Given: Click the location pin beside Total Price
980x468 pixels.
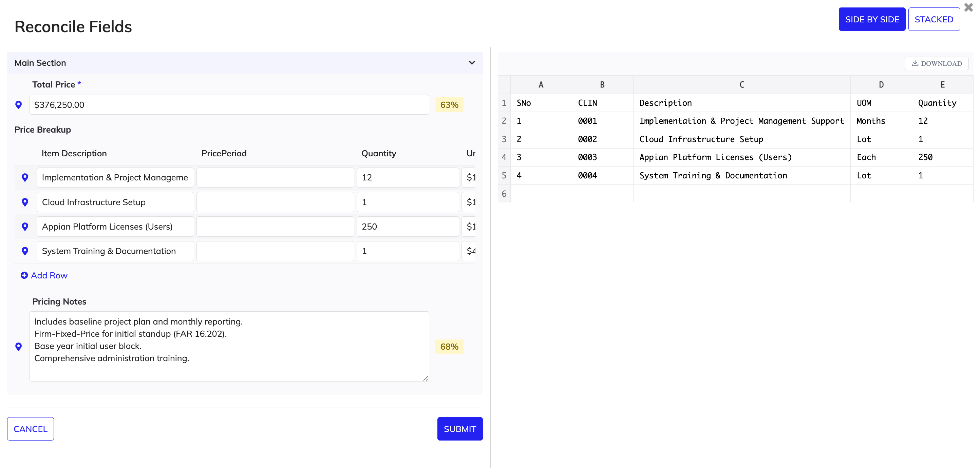Looking at the screenshot, I should click(x=18, y=105).
